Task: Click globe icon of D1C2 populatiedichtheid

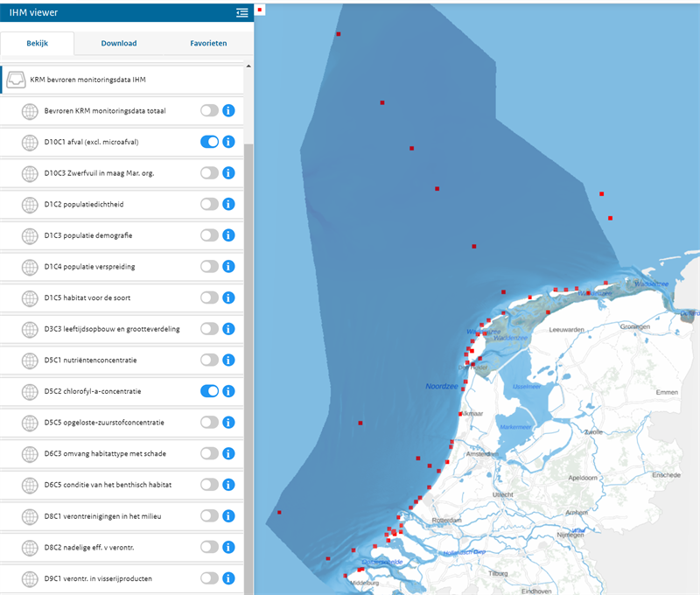Action: click(30, 205)
